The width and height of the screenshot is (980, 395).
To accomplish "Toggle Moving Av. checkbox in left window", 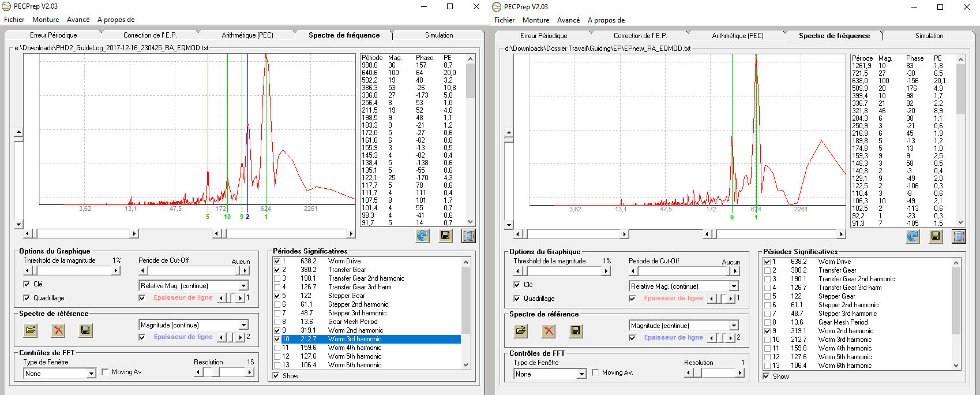I will (x=105, y=372).
